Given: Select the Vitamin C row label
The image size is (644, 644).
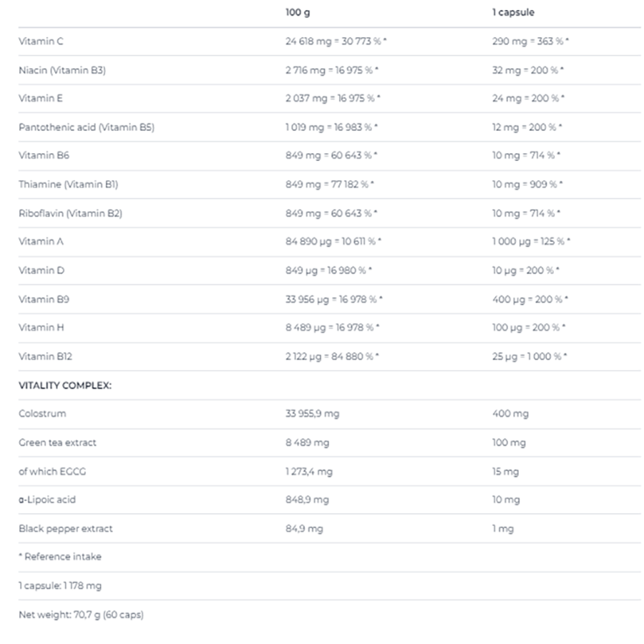Looking at the screenshot, I should pyautogui.click(x=41, y=42).
